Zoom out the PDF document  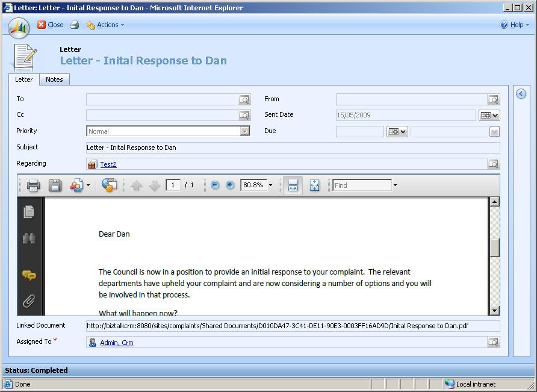[x=215, y=185]
